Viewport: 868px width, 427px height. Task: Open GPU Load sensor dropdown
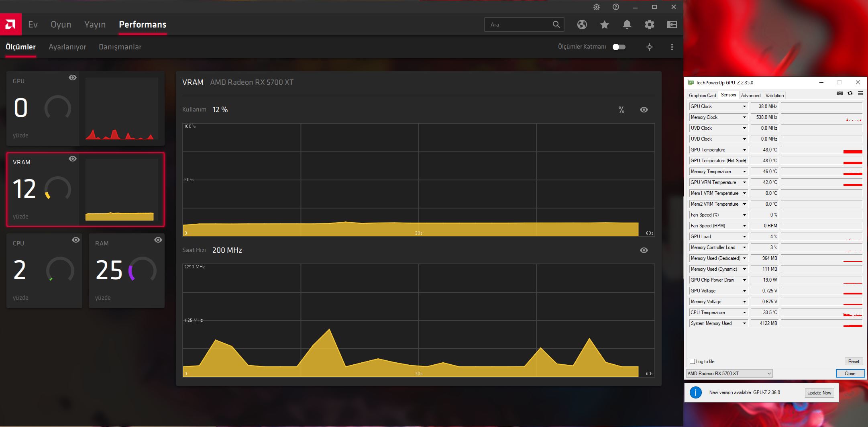(x=744, y=237)
